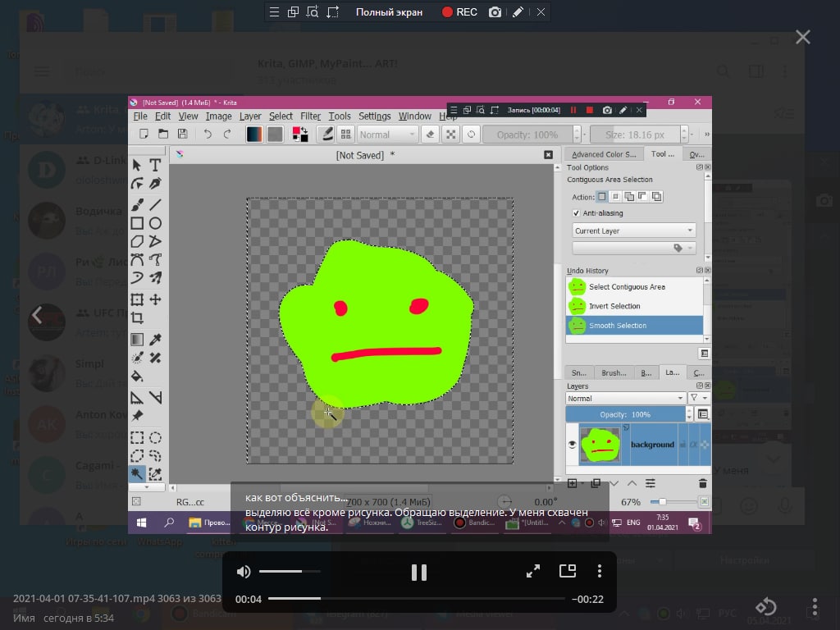Screen dimensions: 840x630
Task: Open the tag label dropdown in Tool Options
Action: tap(634, 248)
